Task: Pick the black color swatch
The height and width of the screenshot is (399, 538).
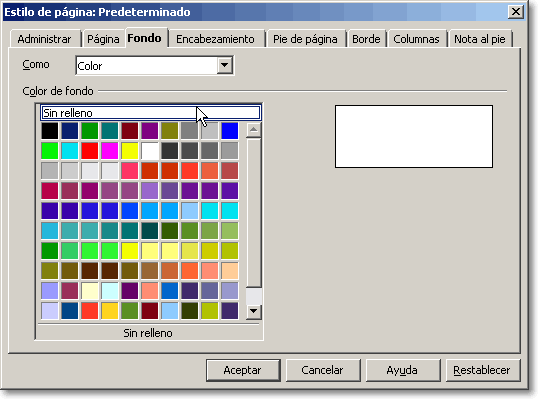Action: (x=50, y=131)
